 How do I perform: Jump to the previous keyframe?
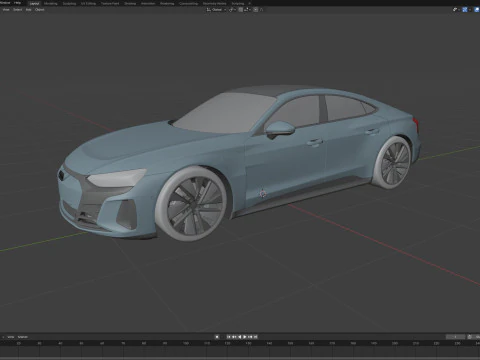pos(234,337)
